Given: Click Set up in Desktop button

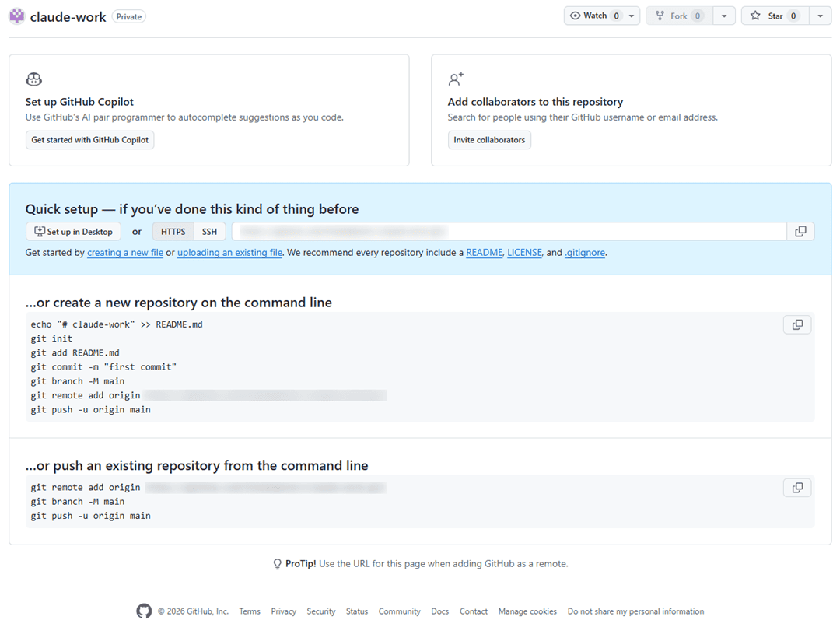Looking at the screenshot, I should (x=73, y=232).
